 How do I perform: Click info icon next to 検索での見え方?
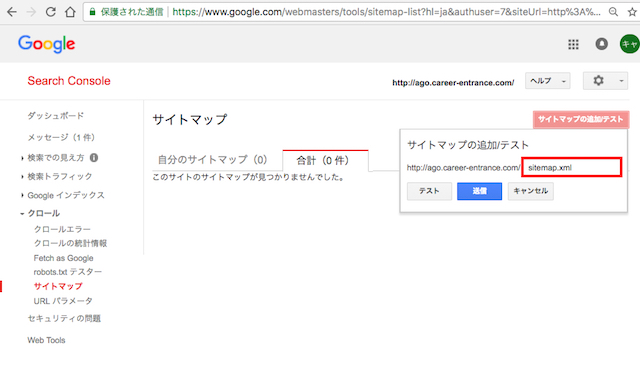click(94, 158)
